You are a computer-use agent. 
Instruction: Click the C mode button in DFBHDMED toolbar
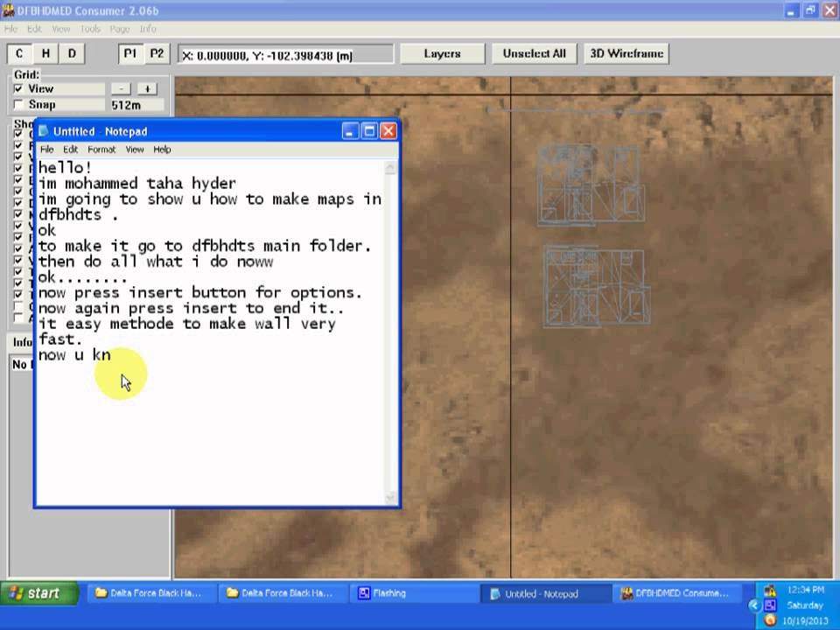(x=19, y=53)
